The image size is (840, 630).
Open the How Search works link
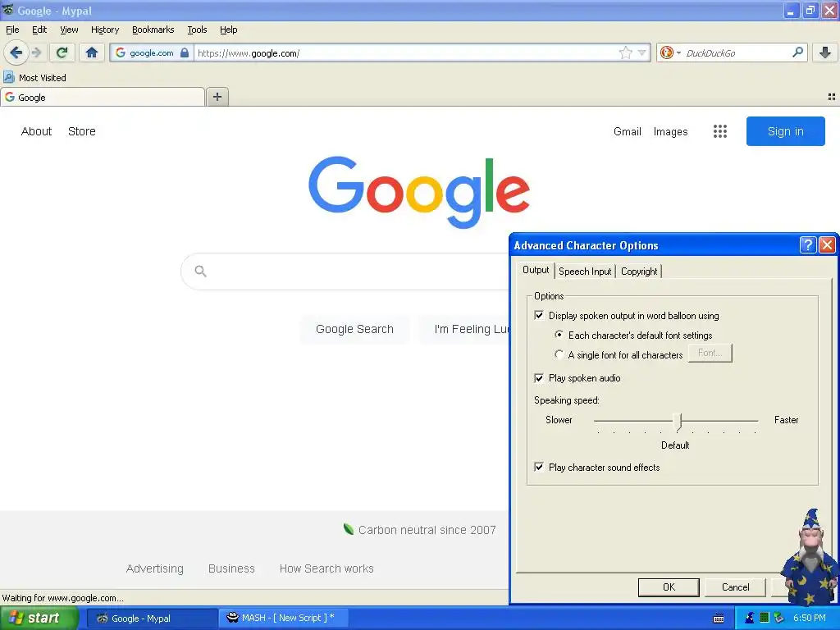326,568
